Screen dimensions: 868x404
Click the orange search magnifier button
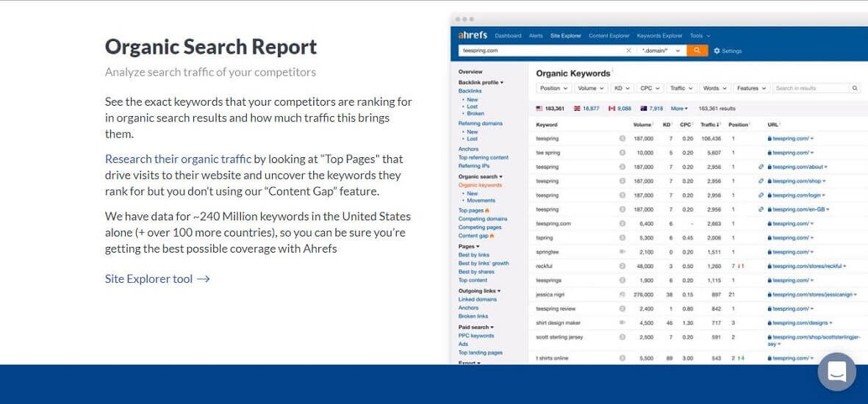coord(697,51)
